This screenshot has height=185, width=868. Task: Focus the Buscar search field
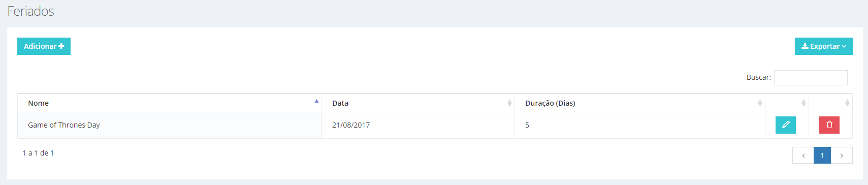tap(811, 78)
